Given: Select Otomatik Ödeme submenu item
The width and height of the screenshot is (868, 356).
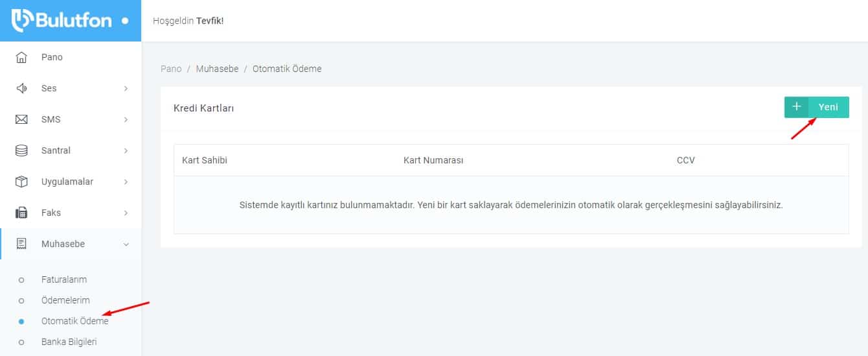Looking at the screenshot, I should [x=75, y=321].
